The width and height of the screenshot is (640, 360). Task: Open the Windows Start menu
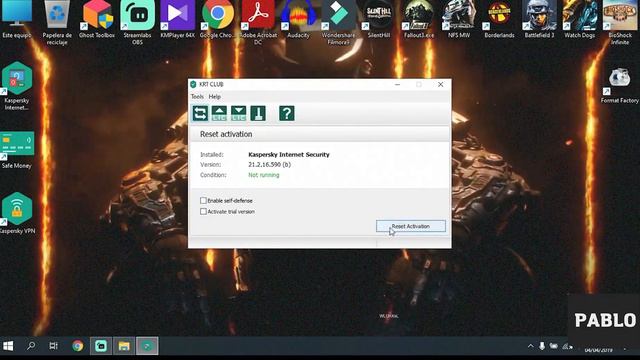click(x=8, y=346)
